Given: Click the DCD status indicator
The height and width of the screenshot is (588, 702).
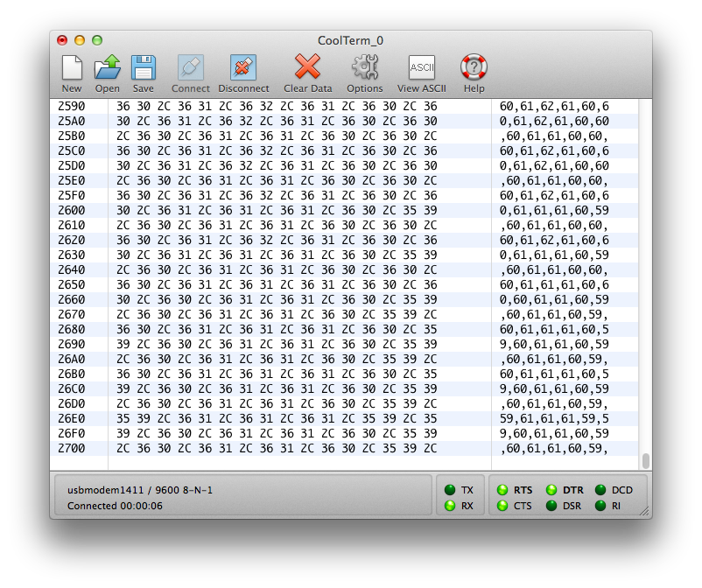Looking at the screenshot, I should click(600, 490).
